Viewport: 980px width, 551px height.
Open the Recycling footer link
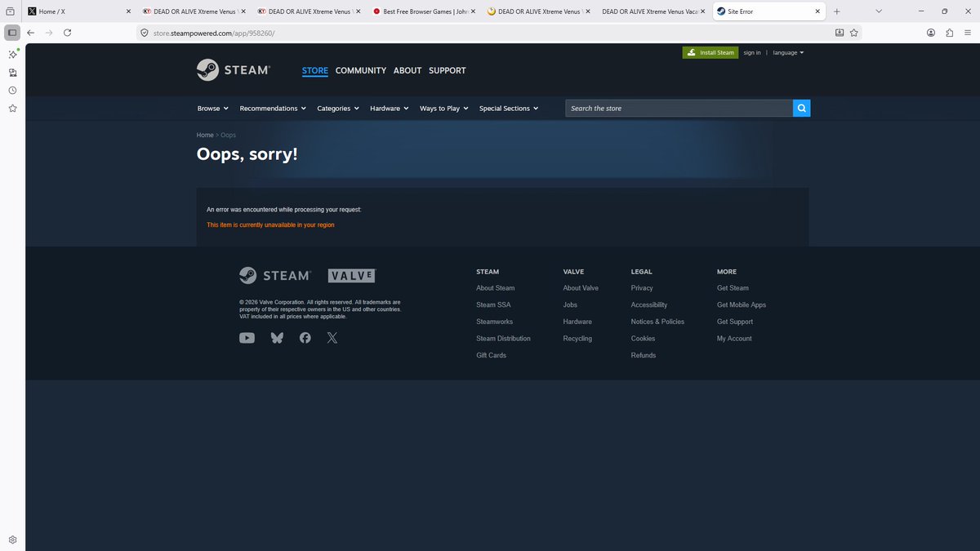[577, 338]
